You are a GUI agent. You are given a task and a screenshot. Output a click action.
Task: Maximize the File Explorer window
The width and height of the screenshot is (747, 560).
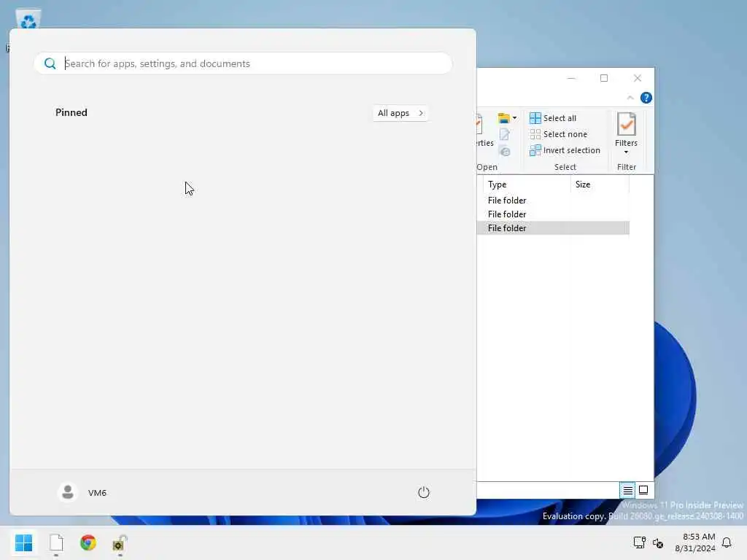pos(604,78)
